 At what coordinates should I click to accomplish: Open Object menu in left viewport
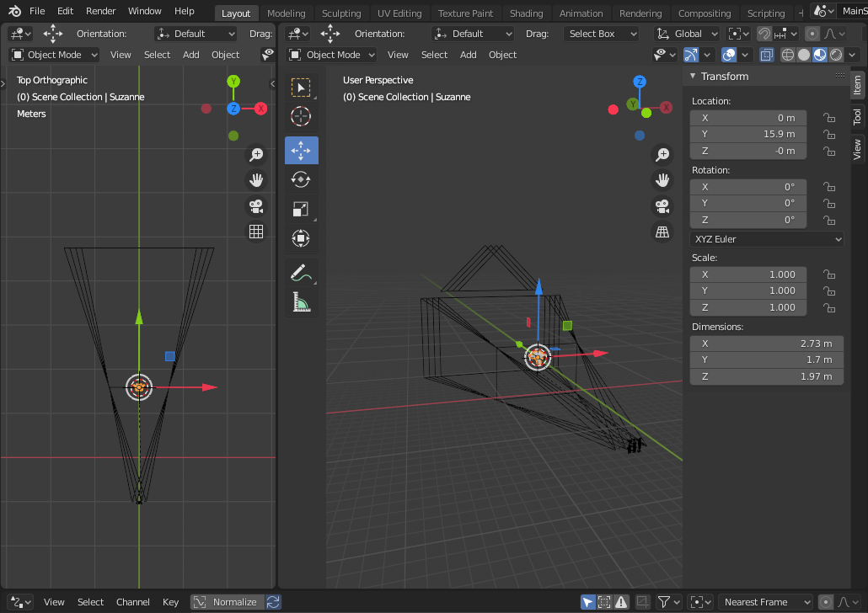point(225,55)
